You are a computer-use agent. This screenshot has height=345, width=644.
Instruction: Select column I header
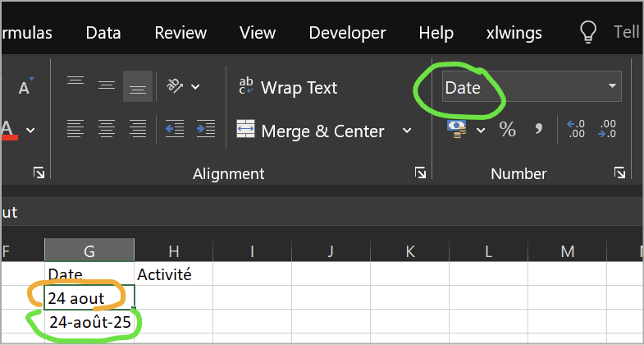[x=252, y=251]
